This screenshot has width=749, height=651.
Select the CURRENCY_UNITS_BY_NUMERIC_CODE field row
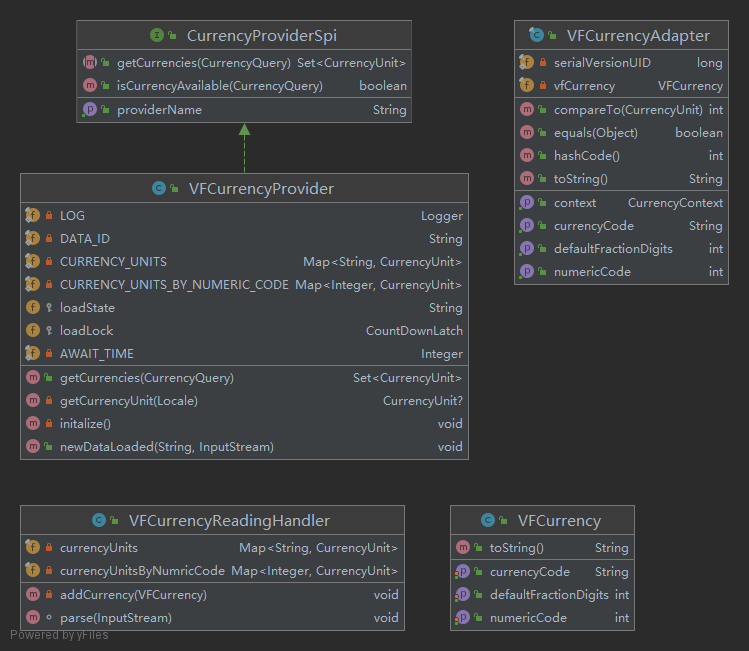[244, 285]
